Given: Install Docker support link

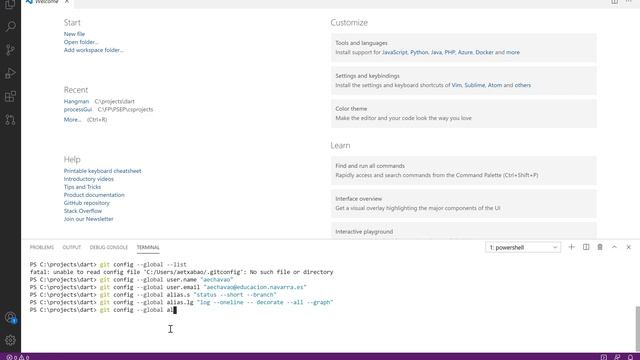Looking at the screenshot, I should [x=484, y=52].
